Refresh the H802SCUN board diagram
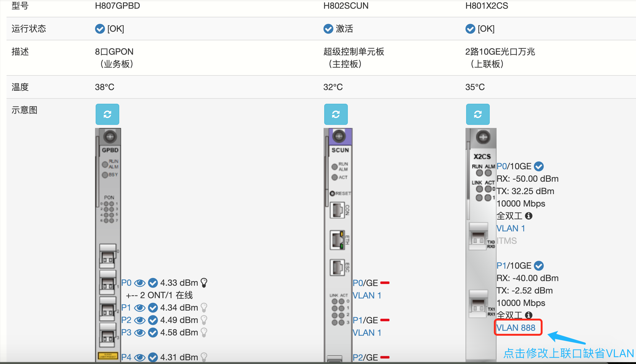The height and width of the screenshot is (364, 636). click(336, 114)
